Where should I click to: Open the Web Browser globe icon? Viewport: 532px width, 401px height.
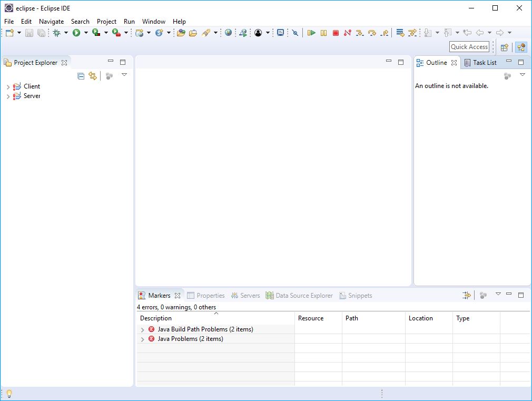point(229,33)
